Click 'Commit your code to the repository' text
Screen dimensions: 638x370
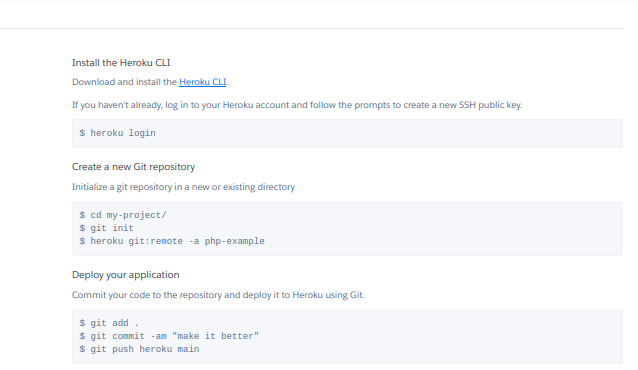[x=218, y=295]
